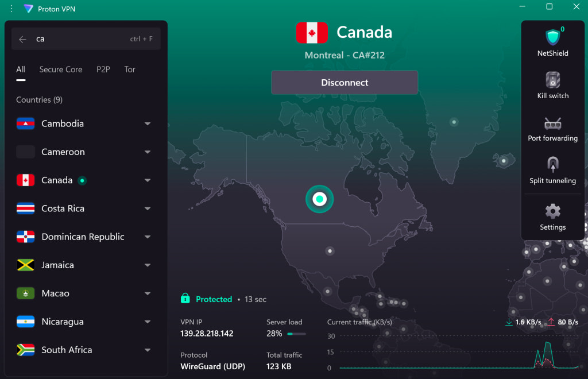Expand the Canada server list
588x379 pixels.
coord(148,180)
